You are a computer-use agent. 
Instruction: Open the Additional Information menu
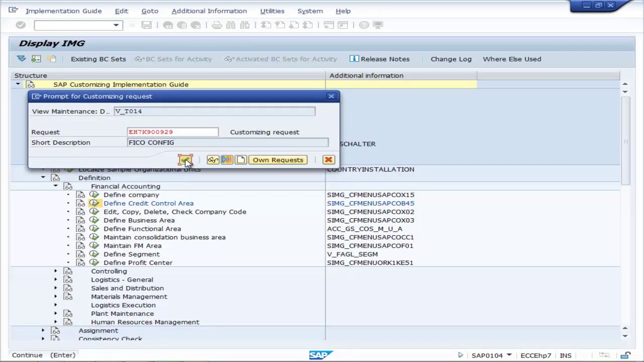click(x=209, y=11)
